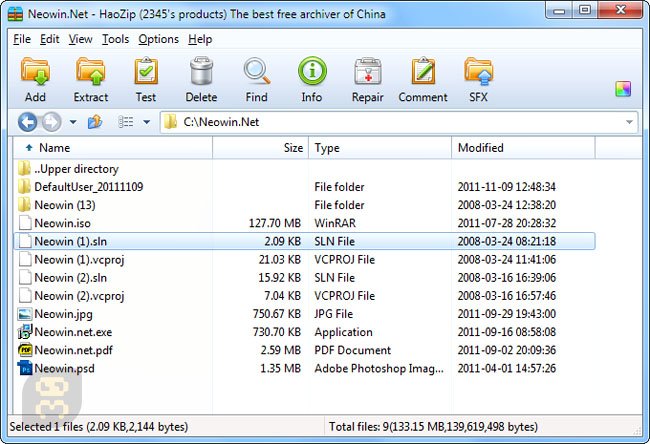Click the HaoZip title bar app icon
This screenshot has width=650, height=444.
[x=15, y=14]
